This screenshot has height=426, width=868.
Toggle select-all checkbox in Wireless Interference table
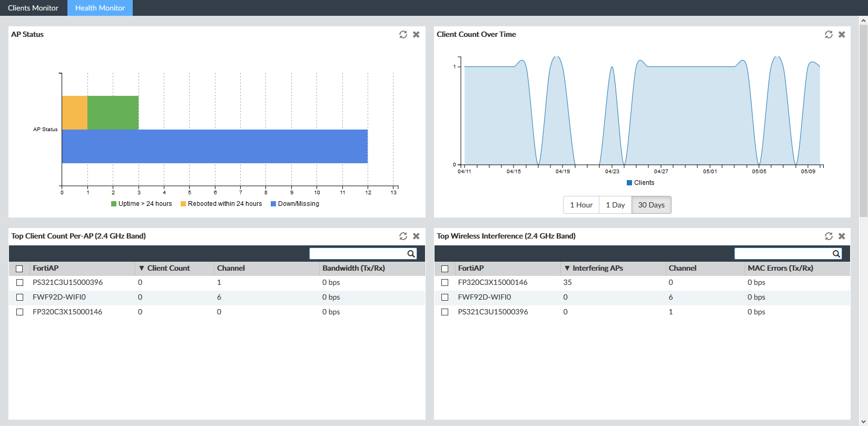point(445,269)
